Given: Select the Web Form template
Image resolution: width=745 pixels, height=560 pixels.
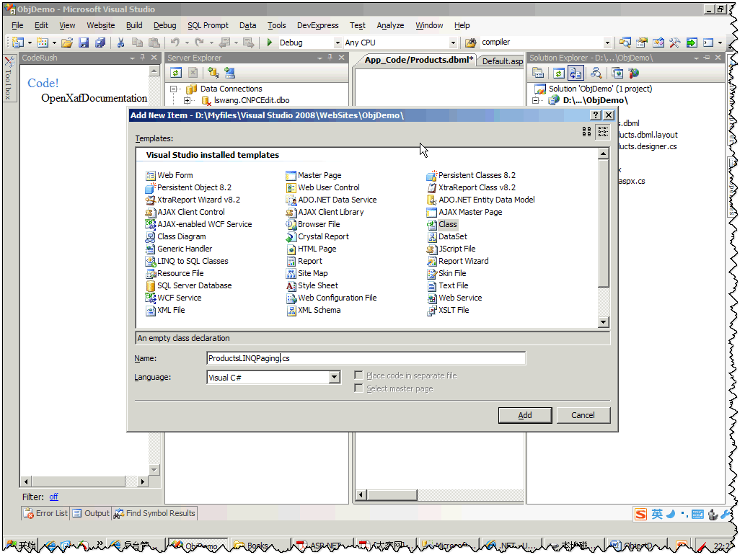Looking at the screenshot, I should [x=169, y=175].
